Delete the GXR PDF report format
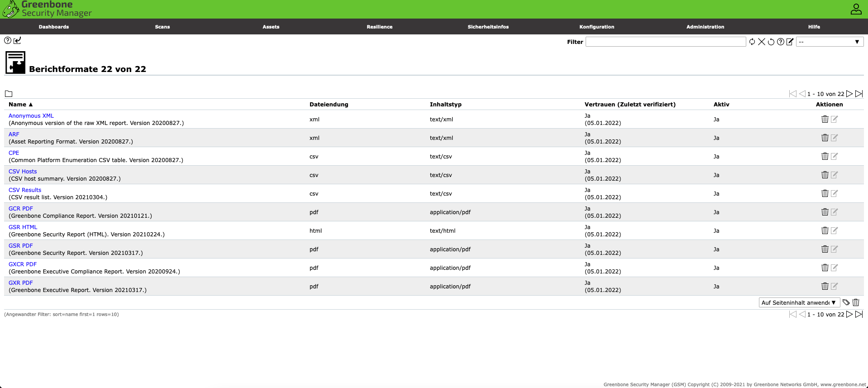 coord(825,286)
